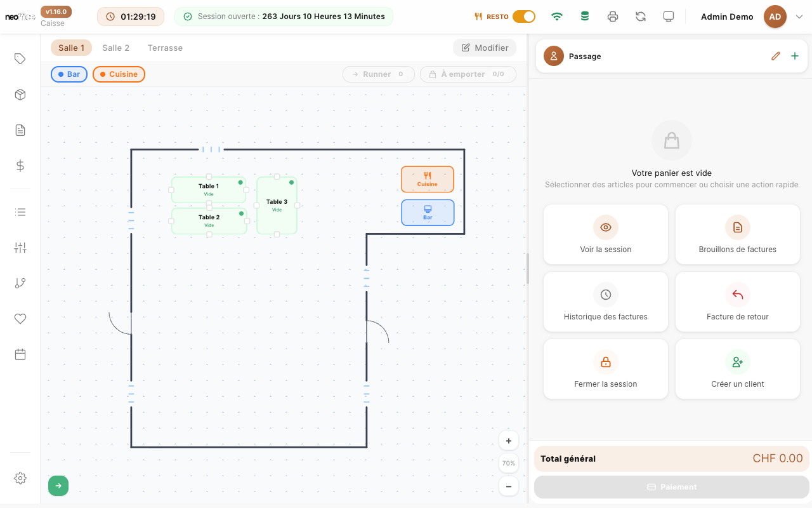Create a Facture de retour
This screenshot has width=812, height=508.
pos(738,302)
